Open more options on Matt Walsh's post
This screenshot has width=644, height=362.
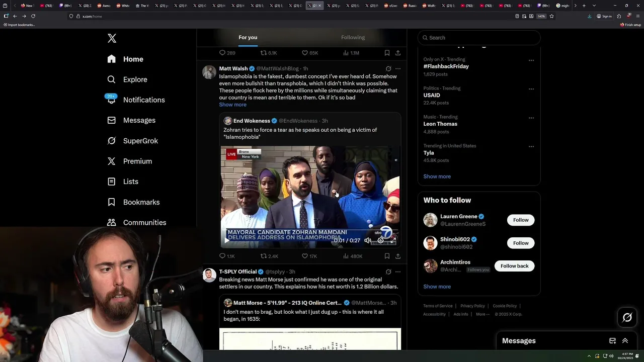pos(398,68)
